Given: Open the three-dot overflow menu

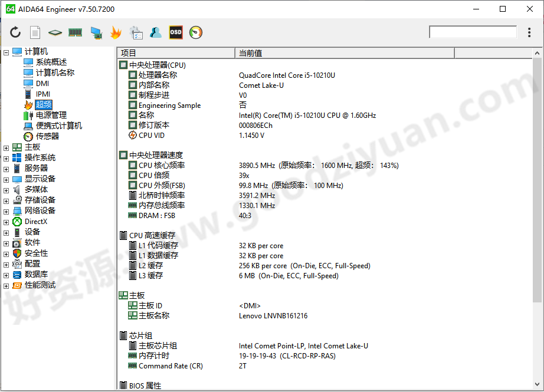Looking at the screenshot, I should (x=530, y=32).
